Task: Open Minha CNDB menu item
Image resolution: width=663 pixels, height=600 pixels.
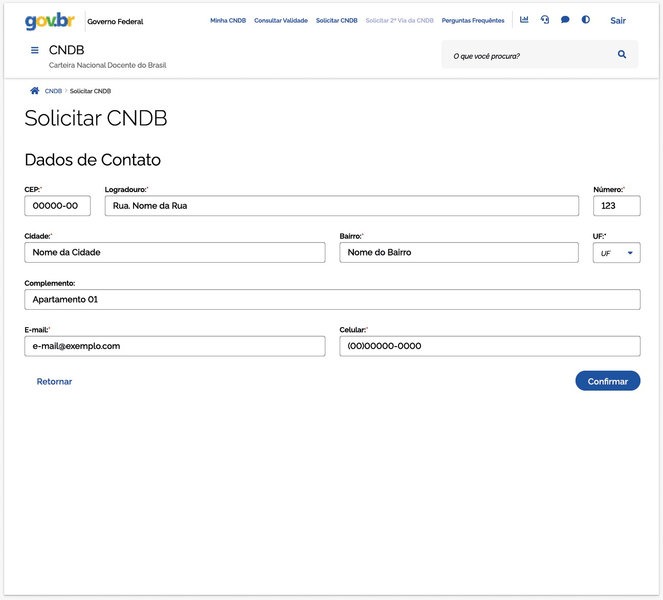Action: point(228,21)
